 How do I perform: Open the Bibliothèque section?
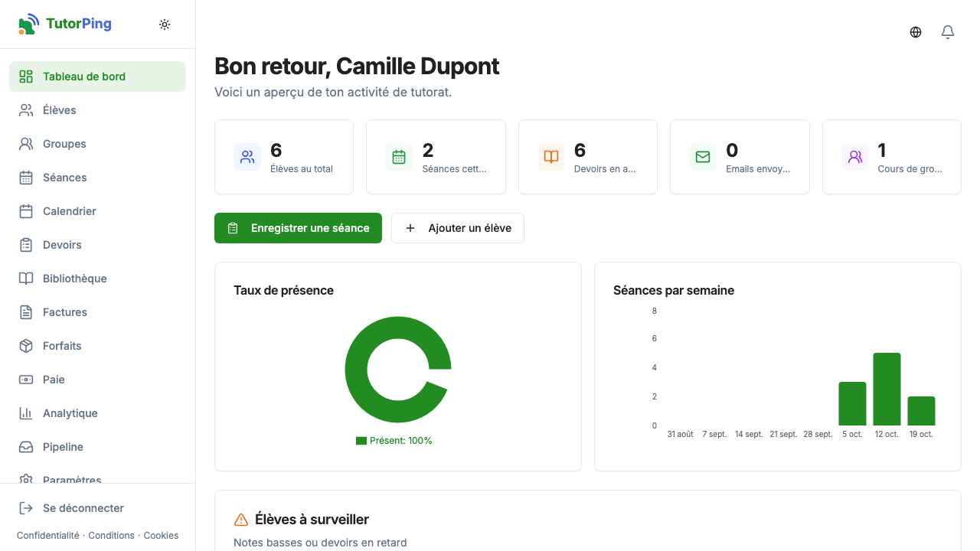pos(97,279)
